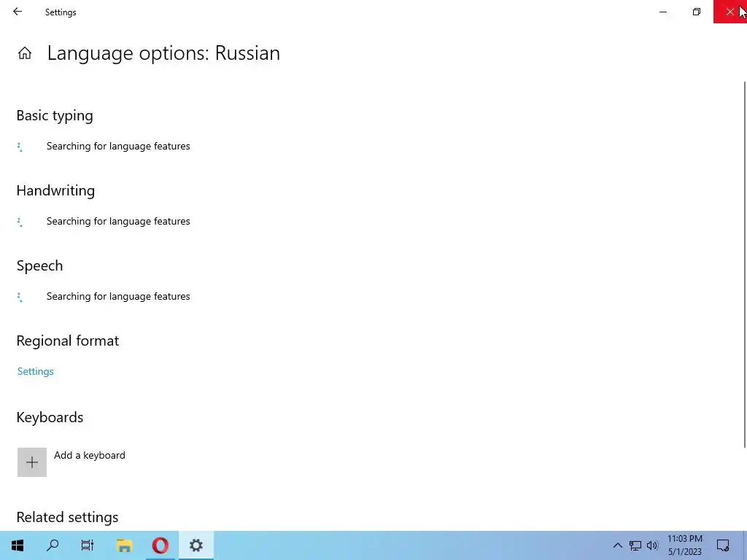Viewport: 747px width, 560px height.
Task: Click the vertical scrollbar of Settings page
Action: tap(745, 264)
